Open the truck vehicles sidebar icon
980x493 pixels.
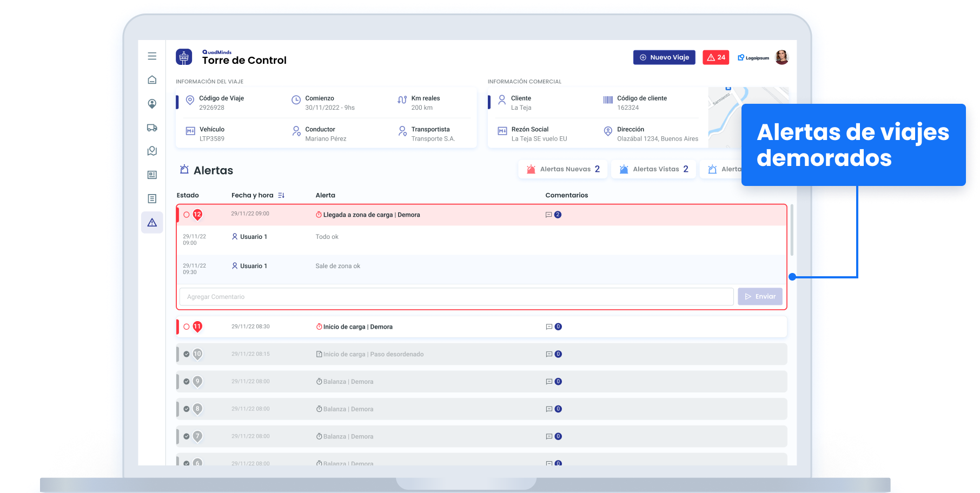pyautogui.click(x=152, y=128)
